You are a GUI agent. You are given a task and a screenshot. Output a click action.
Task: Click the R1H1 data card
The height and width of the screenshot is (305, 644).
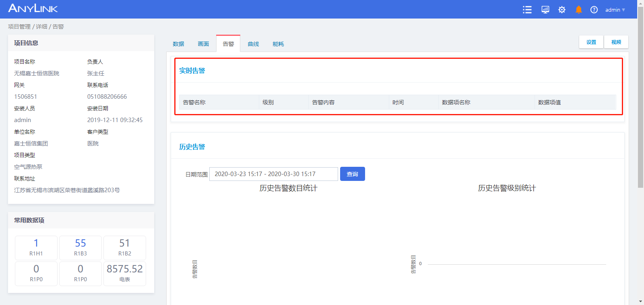(x=36, y=248)
